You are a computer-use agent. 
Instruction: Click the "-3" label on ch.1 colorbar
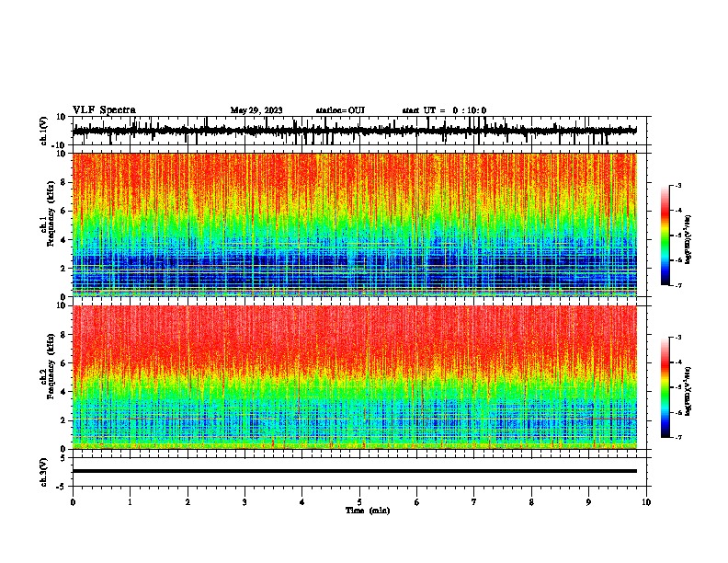pyautogui.click(x=677, y=185)
